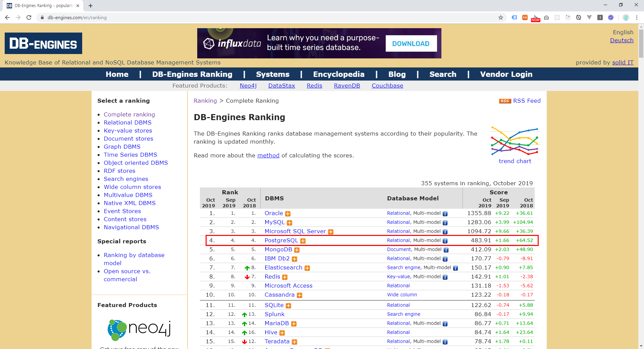This screenshot has width=644, height=349.
Task: Click the info icon in Elasticsearch's database model
Action: (x=455, y=268)
